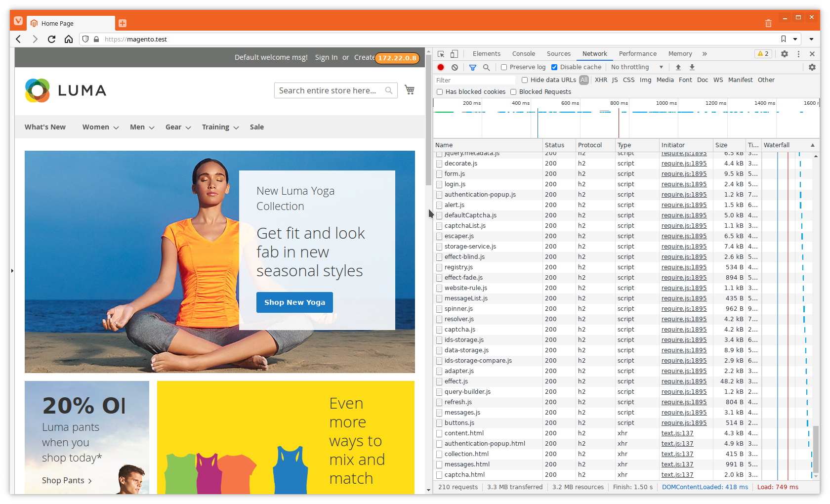Open the Sign In link
The image size is (830, 504).
326,57
